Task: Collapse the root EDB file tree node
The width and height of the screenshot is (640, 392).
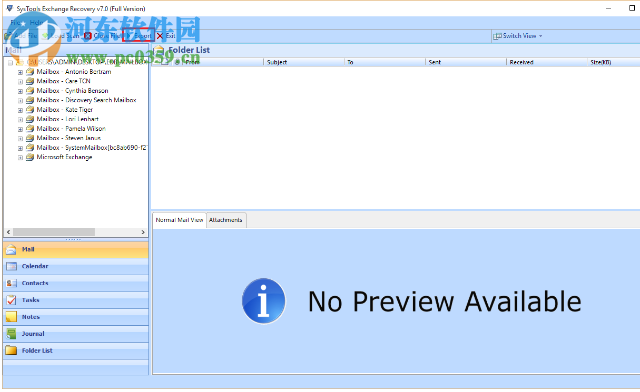Action: (11, 62)
